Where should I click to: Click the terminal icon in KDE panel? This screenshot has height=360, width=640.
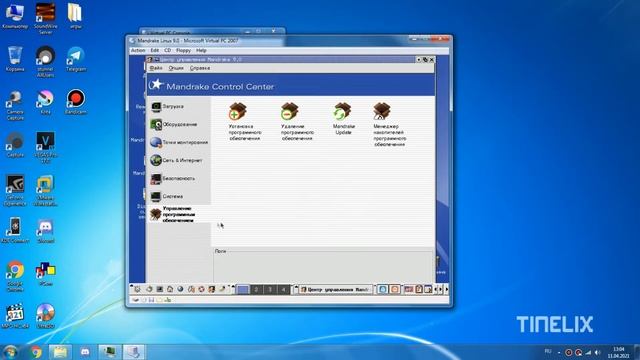point(160,289)
